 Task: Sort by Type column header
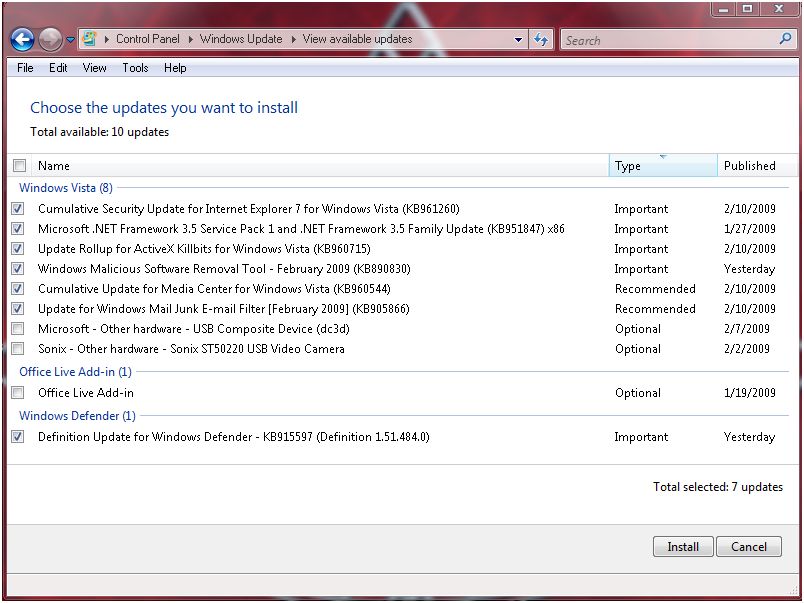pyautogui.click(x=663, y=166)
